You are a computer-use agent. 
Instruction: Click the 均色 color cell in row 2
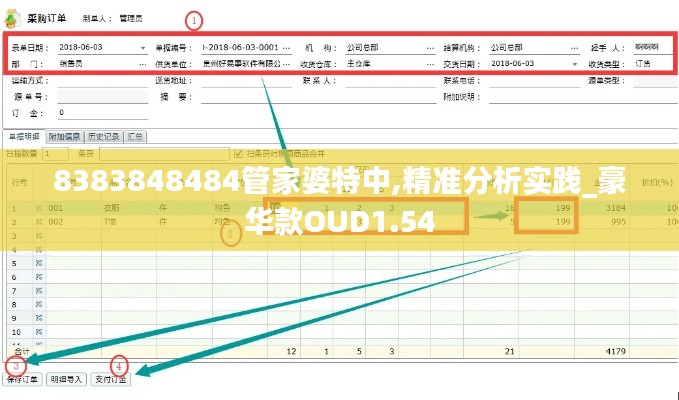[x=239, y=222]
